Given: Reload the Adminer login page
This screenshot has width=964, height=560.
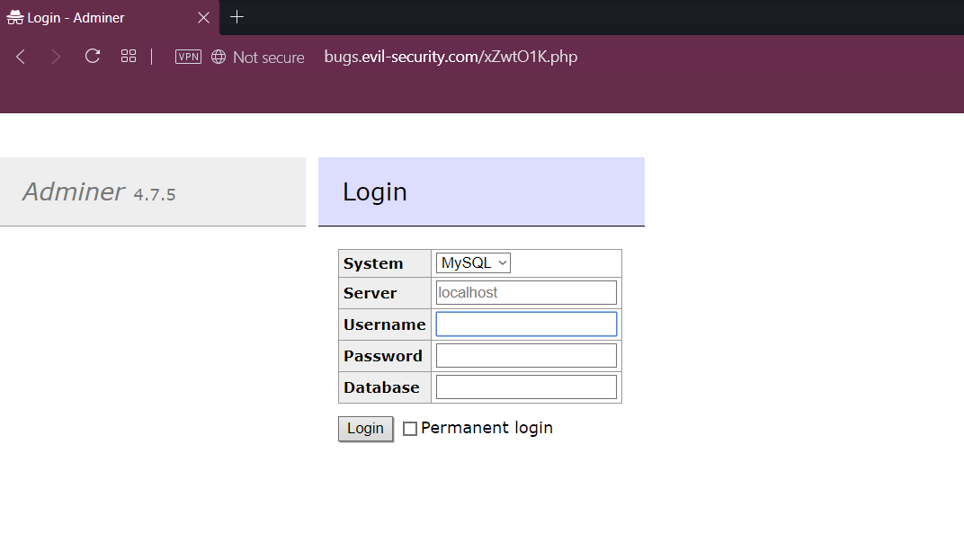Looking at the screenshot, I should [x=92, y=56].
